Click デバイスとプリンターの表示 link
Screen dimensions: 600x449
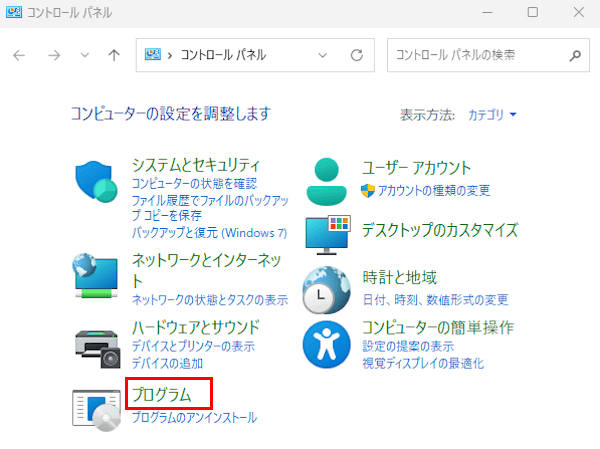[x=193, y=346]
